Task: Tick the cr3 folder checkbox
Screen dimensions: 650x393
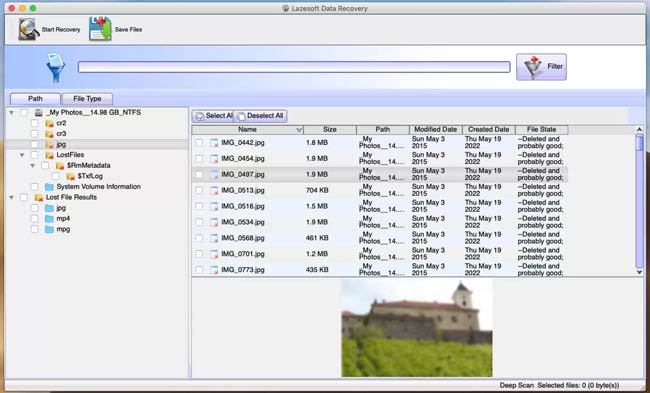Action: (x=35, y=134)
